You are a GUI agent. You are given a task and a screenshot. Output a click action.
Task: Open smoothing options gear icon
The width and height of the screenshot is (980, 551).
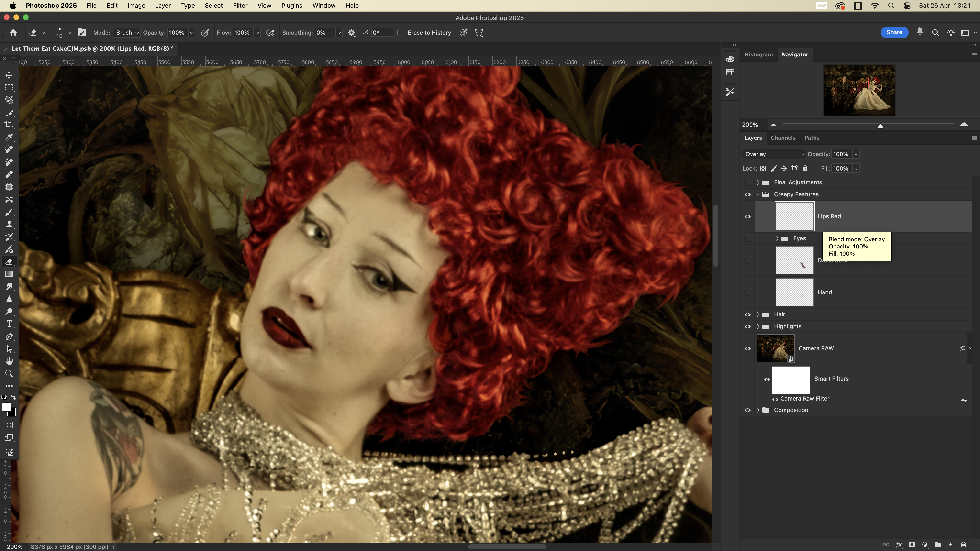[x=351, y=33]
